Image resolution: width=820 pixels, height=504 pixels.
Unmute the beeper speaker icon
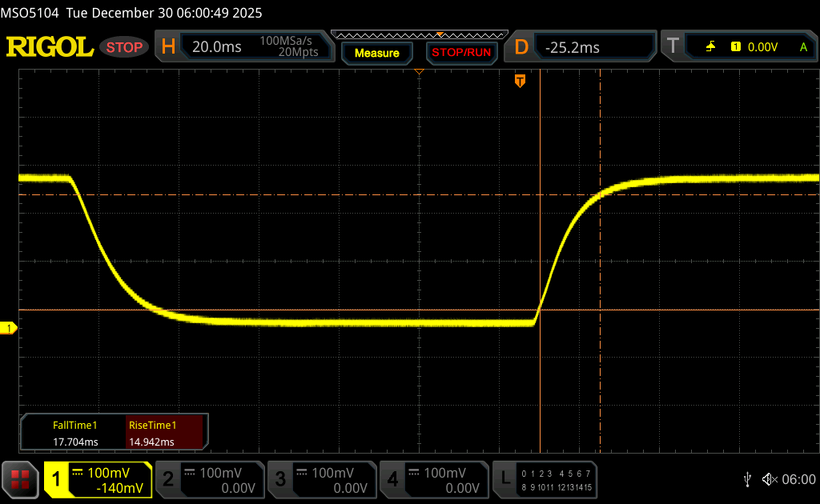(x=769, y=479)
